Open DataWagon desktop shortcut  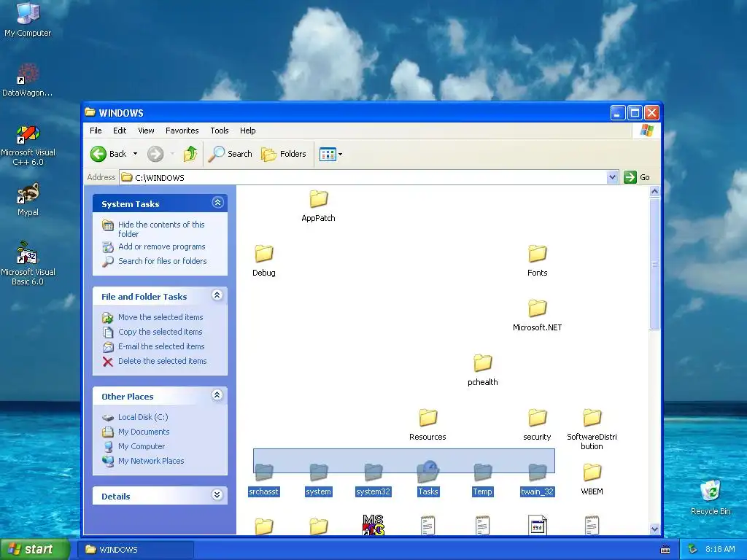(x=28, y=80)
